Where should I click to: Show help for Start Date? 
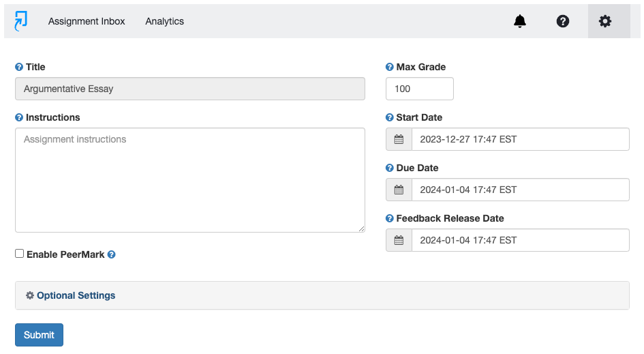click(x=389, y=117)
